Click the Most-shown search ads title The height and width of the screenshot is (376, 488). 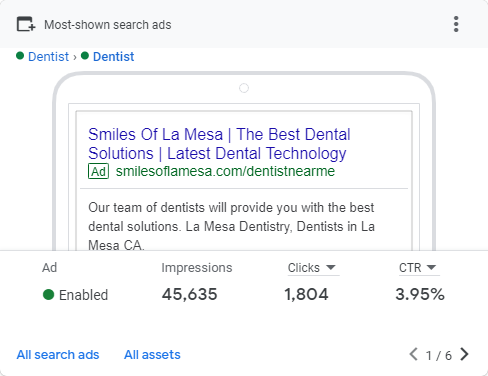pyautogui.click(x=108, y=25)
